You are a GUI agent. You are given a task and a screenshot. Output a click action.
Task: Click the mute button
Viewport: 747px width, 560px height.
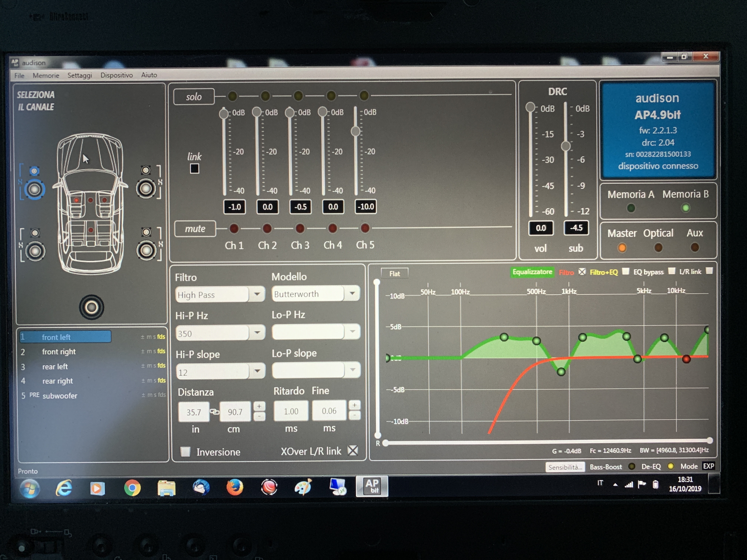195,229
